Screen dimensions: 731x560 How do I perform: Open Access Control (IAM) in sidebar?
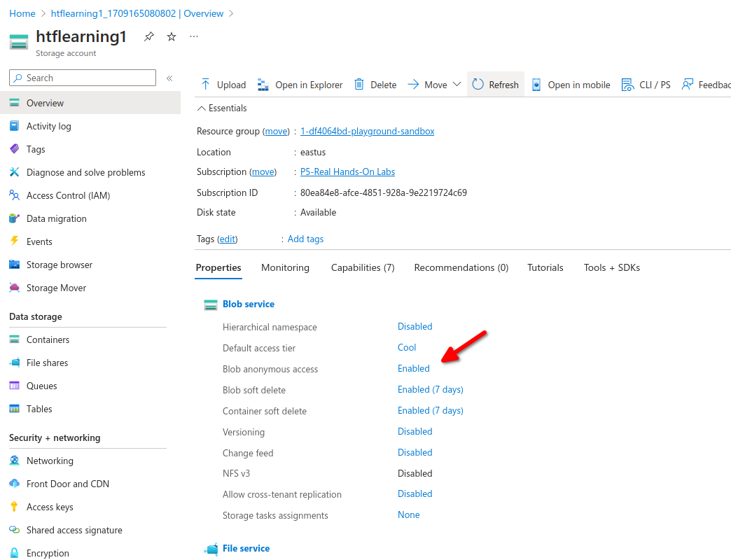(68, 195)
